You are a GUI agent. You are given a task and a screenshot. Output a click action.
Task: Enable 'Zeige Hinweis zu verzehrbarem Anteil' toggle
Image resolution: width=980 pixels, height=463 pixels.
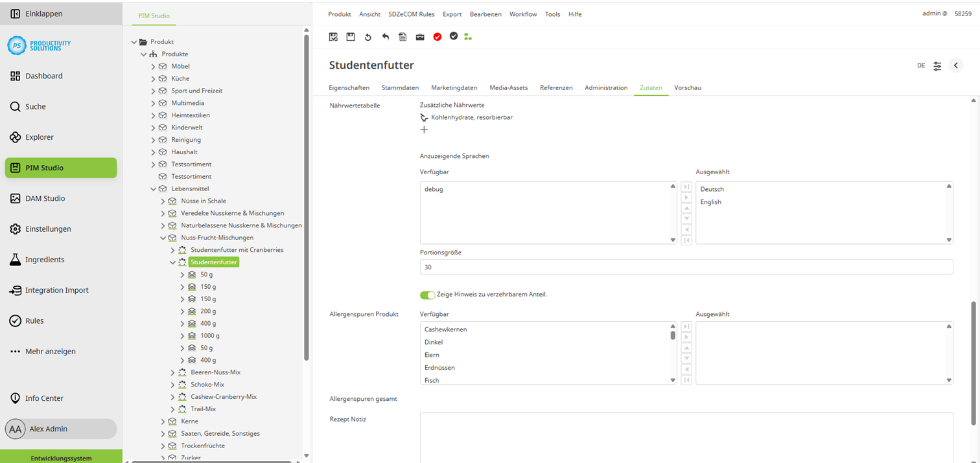pyautogui.click(x=428, y=294)
